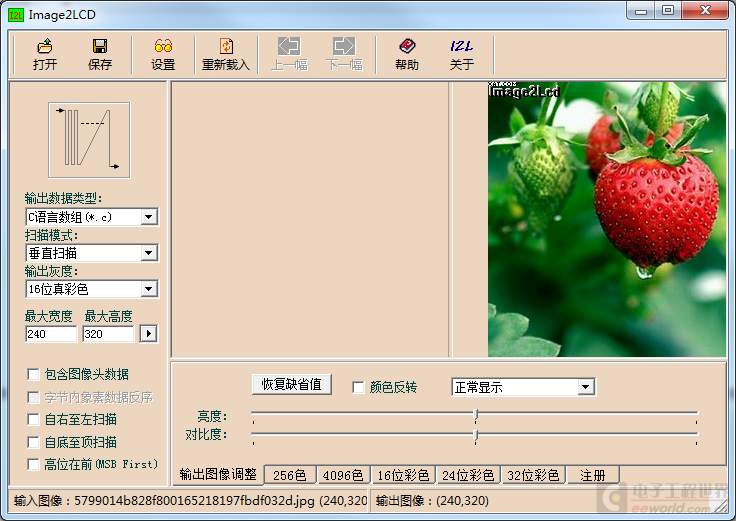Switch to 4096色 tab

point(343,475)
